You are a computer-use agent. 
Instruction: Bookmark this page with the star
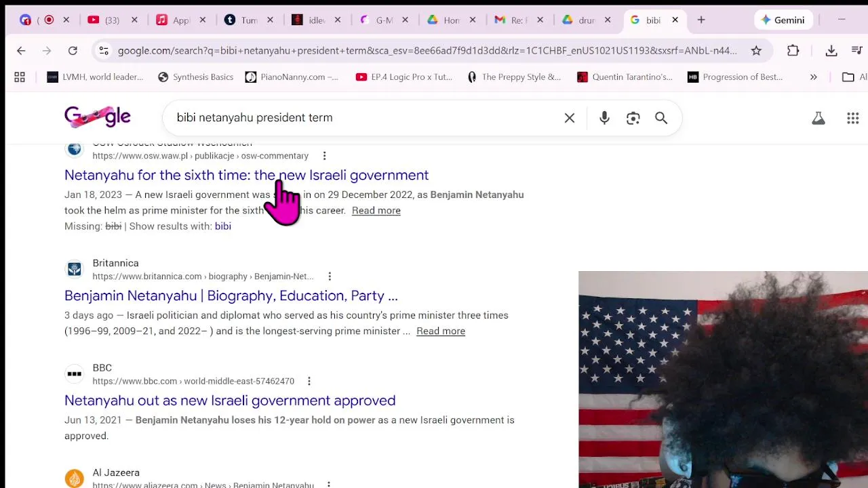tap(756, 50)
